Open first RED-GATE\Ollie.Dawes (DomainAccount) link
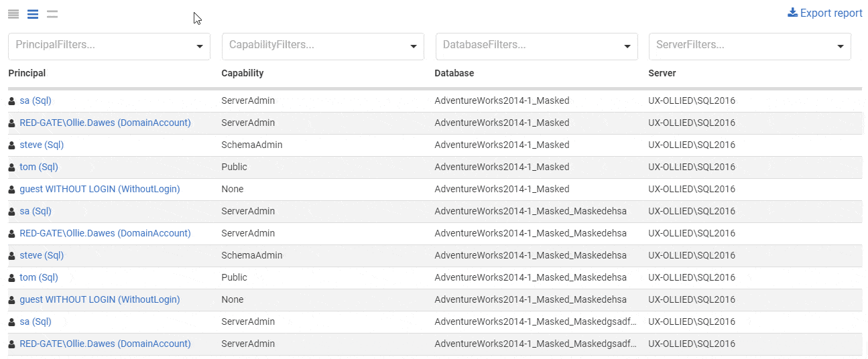868x359 pixels. coord(105,123)
